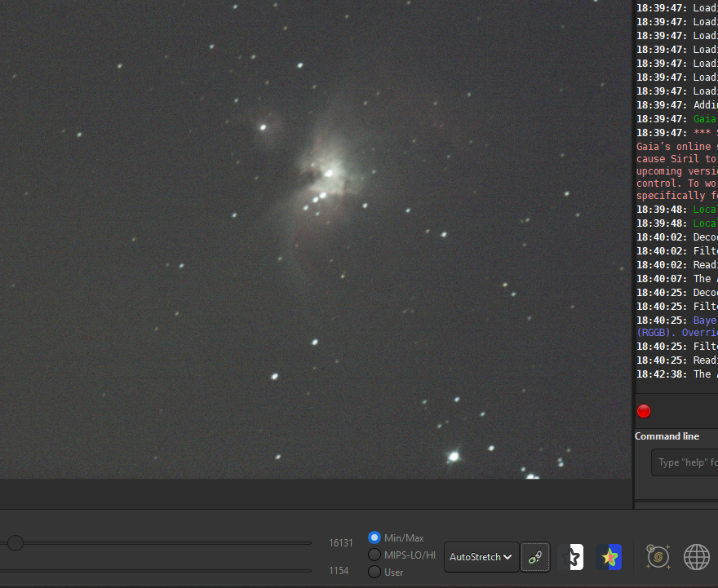The image size is (718, 588).
Task: Click the bright nebula core in the image
Action: click(329, 174)
